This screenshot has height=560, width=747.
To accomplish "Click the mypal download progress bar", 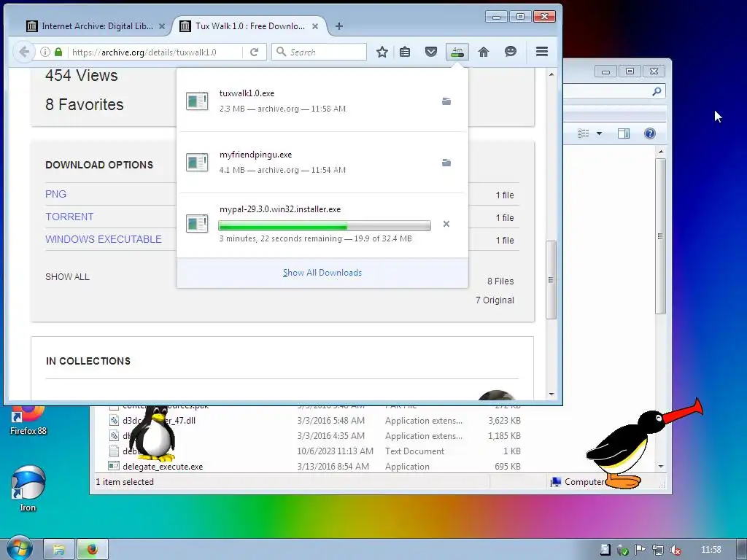I will (x=325, y=225).
